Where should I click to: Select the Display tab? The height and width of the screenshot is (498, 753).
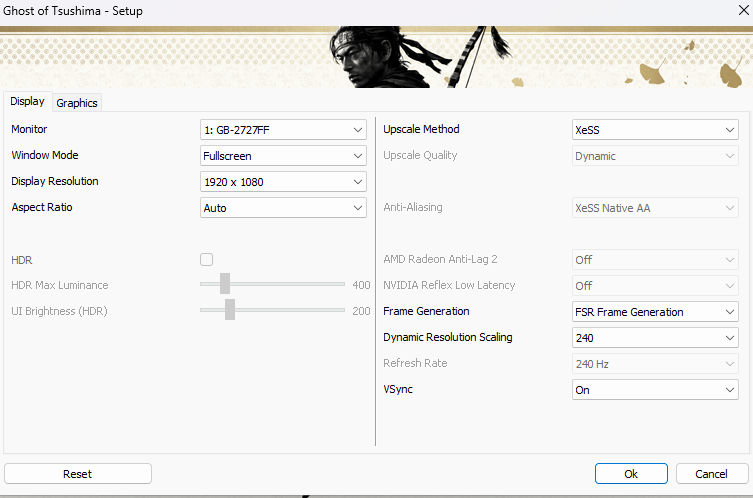click(27, 101)
